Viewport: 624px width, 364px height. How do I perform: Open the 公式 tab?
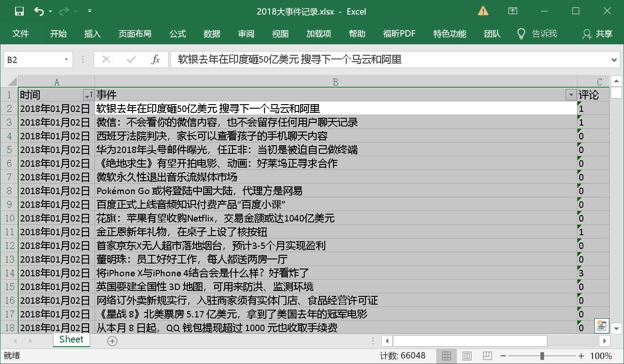[x=178, y=33]
